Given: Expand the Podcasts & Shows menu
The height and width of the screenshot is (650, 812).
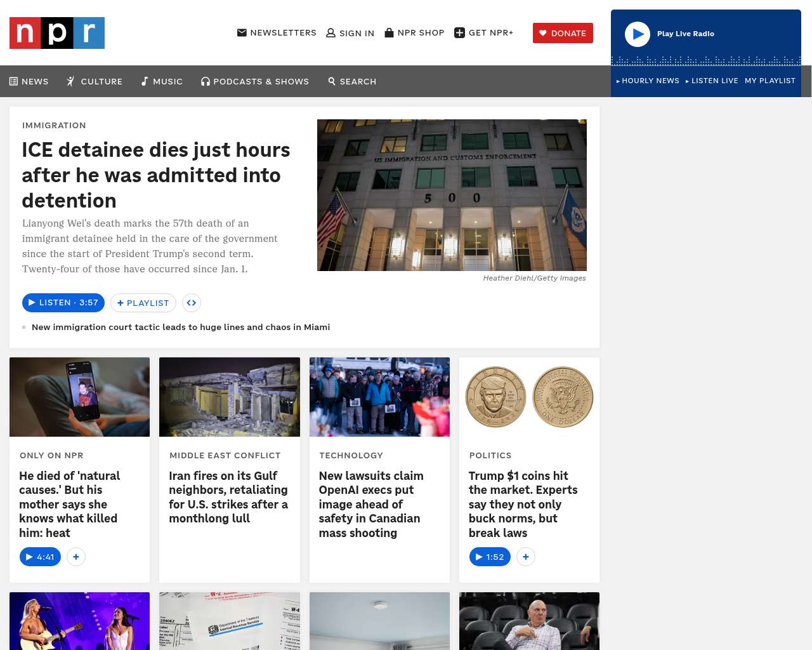Looking at the screenshot, I should point(255,81).
